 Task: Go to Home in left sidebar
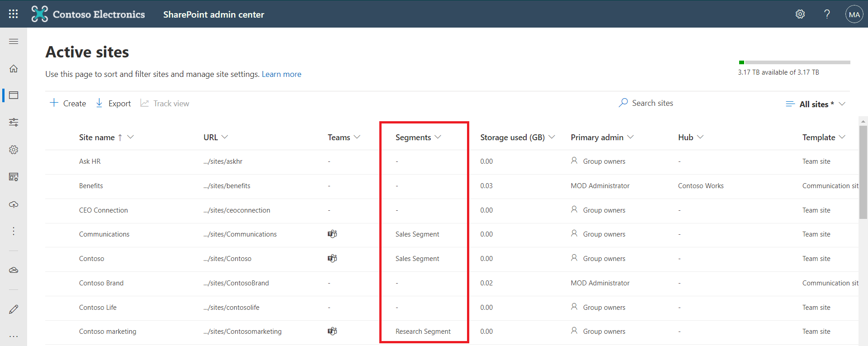[x=14, y=69]
